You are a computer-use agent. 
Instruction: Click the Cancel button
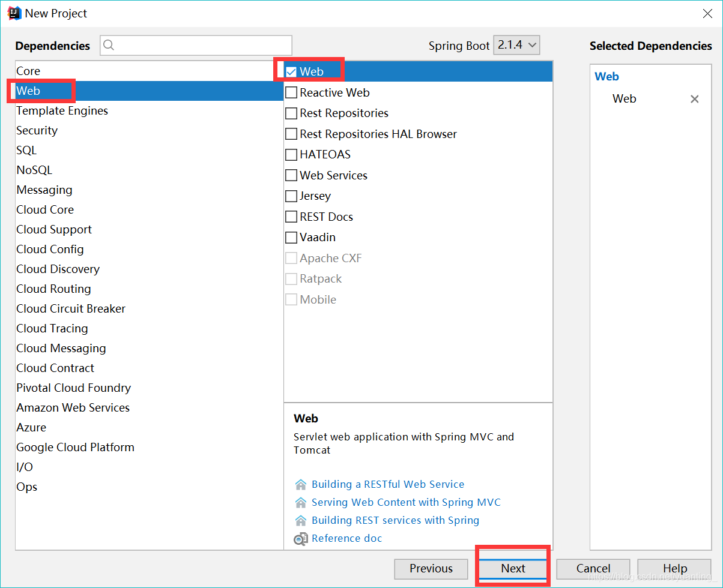(593, 569)
